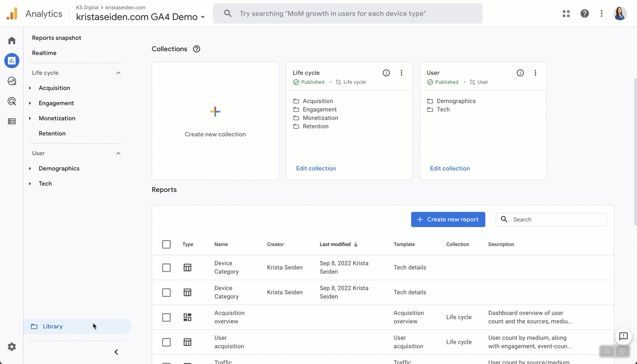Collapse the Life cycle section in sidebar
Image resolution: width=637 pixels, height=364 pixels.
tap(118, 73)
